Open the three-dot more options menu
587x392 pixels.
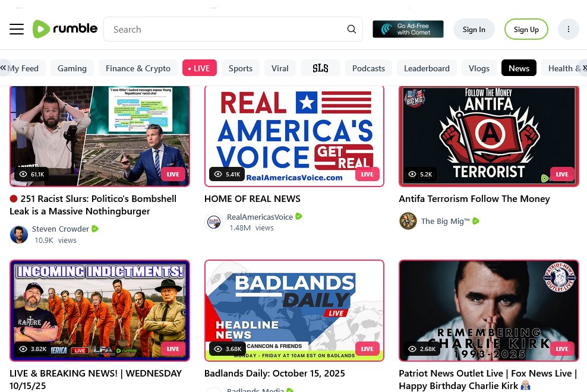click(568, 29)
